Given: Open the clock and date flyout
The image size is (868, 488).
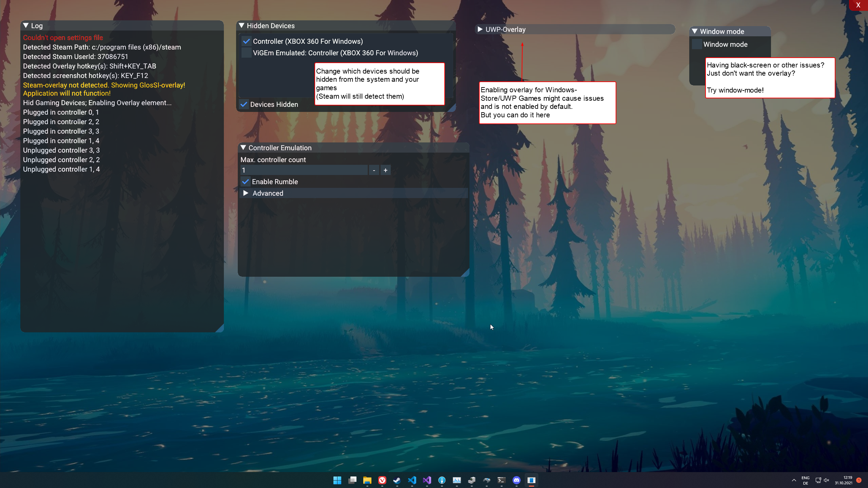Looking at the screenshot, I should pyautogui.click(x=844, y=480).
